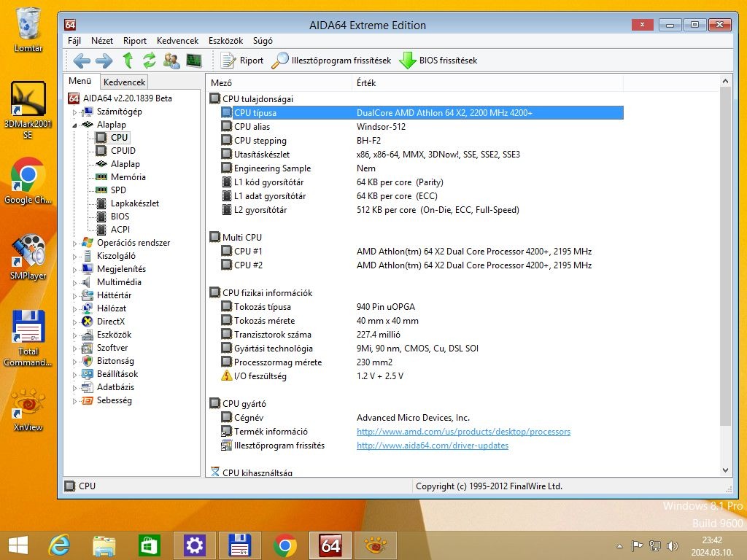
Task: Select the BIOS tree item
Action: 120,216
